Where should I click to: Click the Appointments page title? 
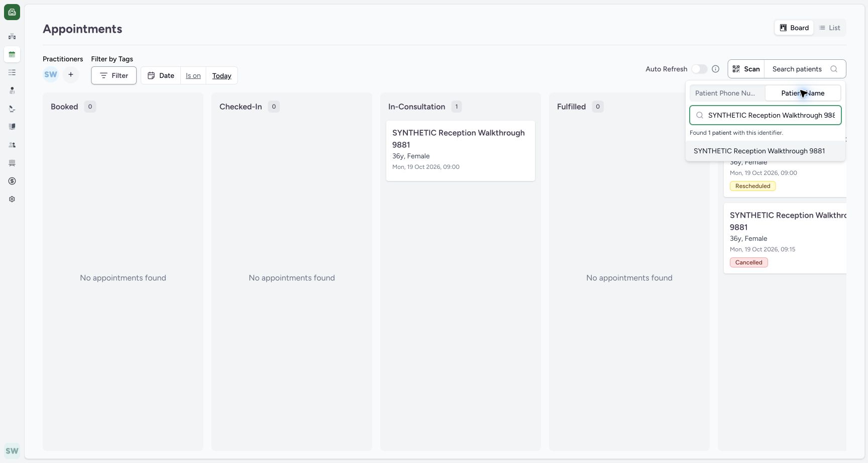pyautogui.click(x=82, y=29)
